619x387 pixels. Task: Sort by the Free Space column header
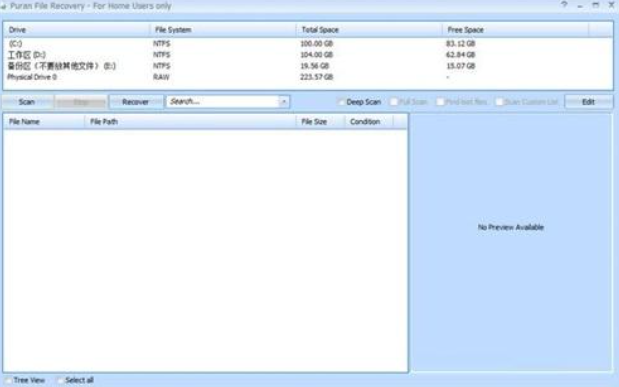coord(515,30)
